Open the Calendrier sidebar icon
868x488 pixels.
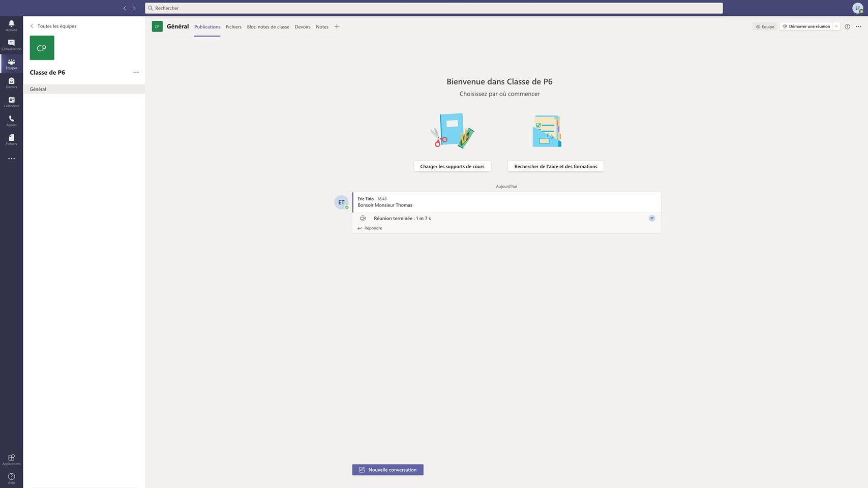pyautogui.click(x=11, y=102)
